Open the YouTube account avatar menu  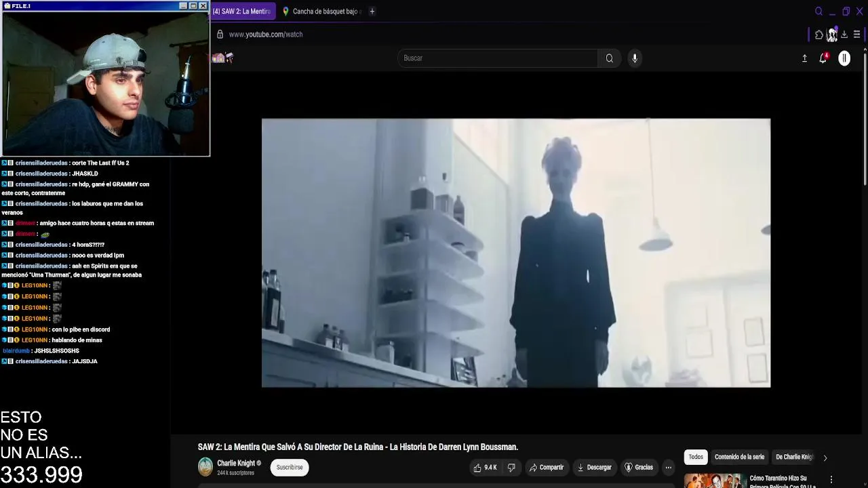844,58
